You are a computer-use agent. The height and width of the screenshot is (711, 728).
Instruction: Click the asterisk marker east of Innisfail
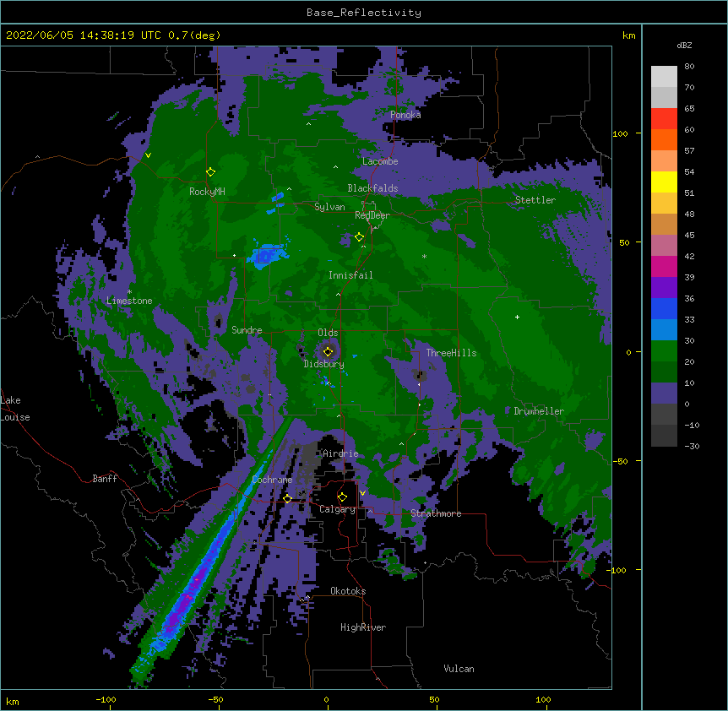coord(424,256)
